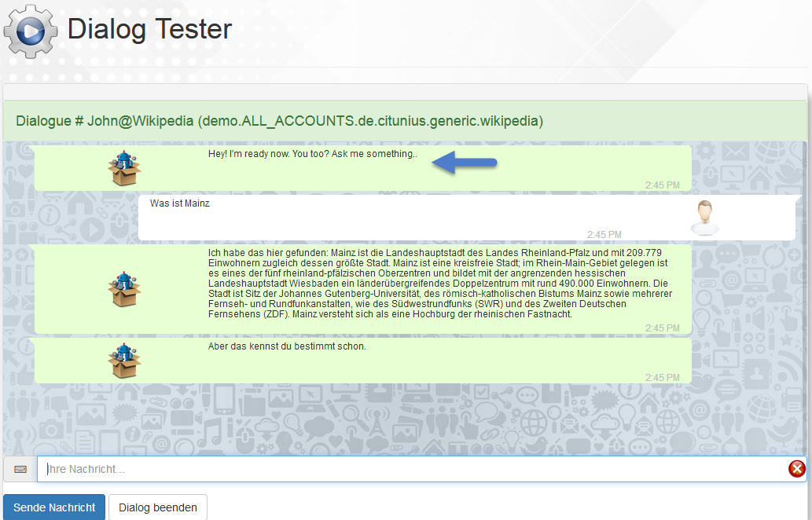Clear the message with the red X icon

796,469
